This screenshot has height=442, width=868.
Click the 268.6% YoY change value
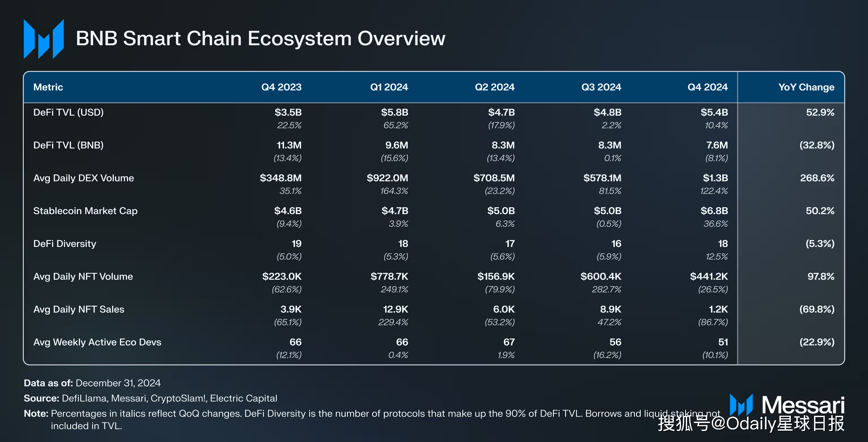point(817,178)
